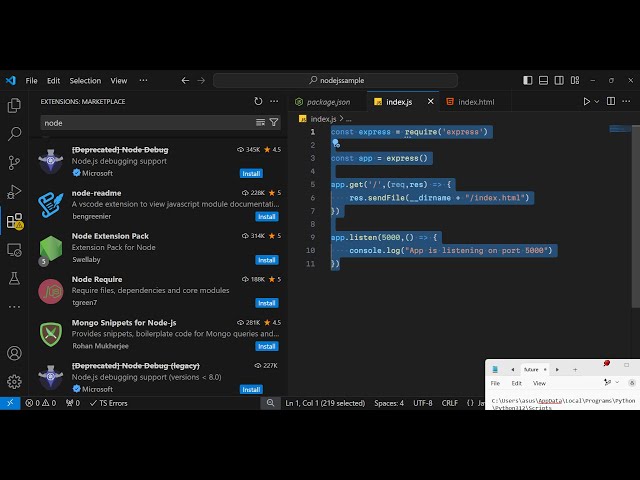
Task: Open the Selection menu
Action: [x=85, y=80]
